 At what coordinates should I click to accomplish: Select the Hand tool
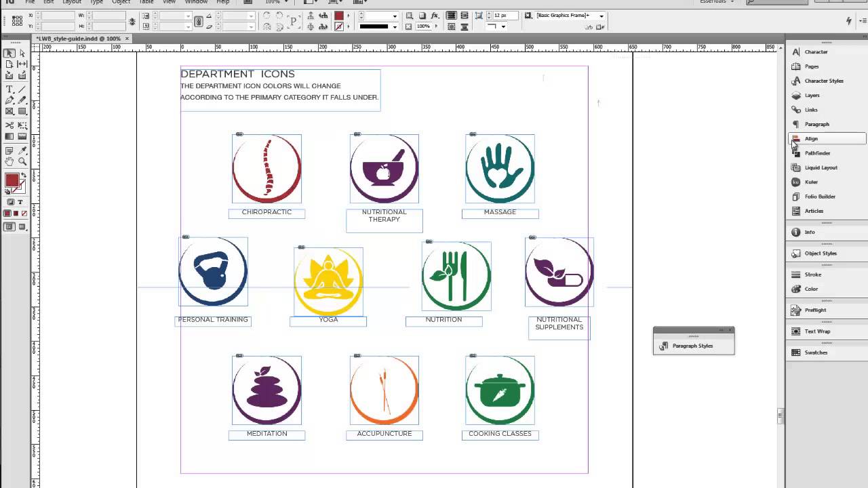click(9, 161)
